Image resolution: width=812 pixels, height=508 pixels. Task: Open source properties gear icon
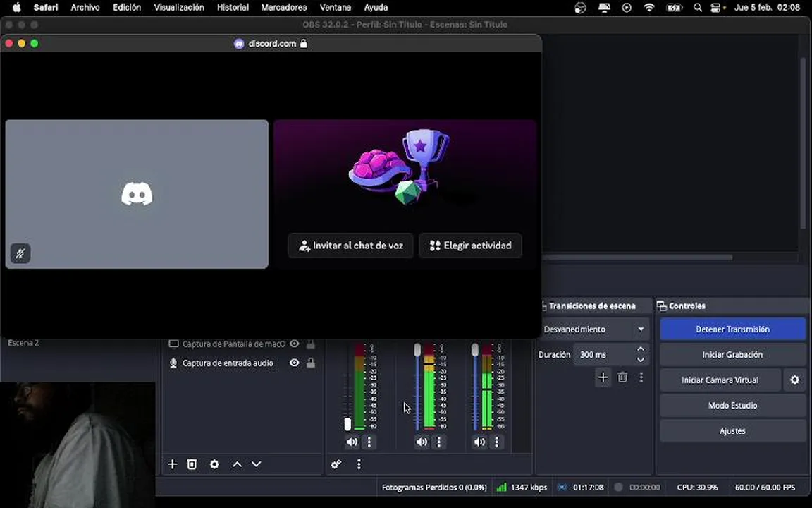214,464
